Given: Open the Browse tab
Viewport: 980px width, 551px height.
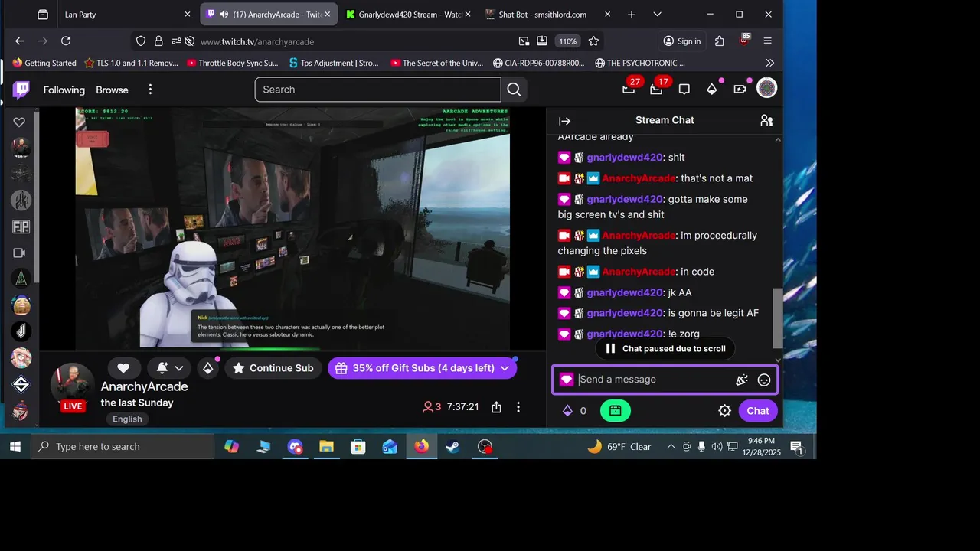Looking at the screenshot, I should (112, 90).
